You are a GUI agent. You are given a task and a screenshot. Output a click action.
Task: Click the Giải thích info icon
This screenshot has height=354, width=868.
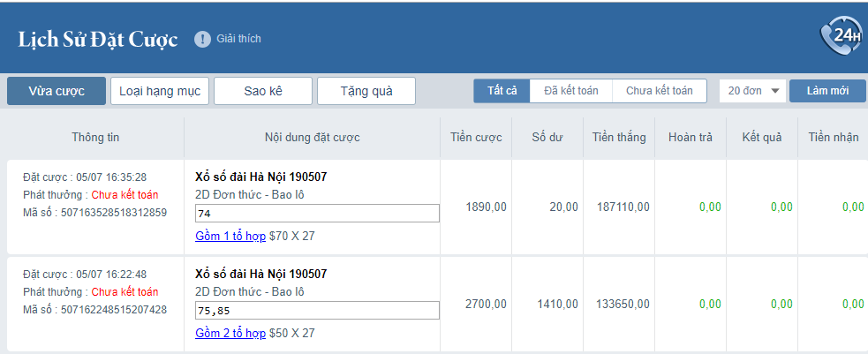click(x=203, y=39)
